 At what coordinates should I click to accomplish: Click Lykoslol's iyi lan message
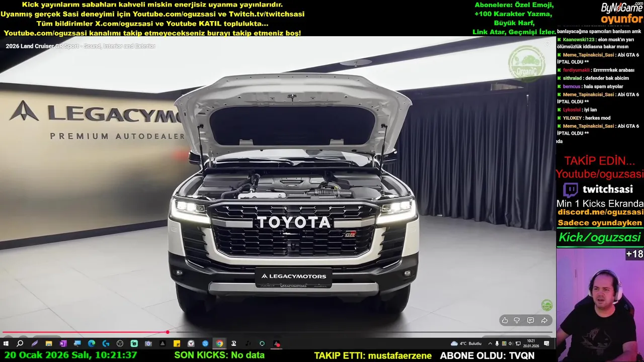[577, 110]
